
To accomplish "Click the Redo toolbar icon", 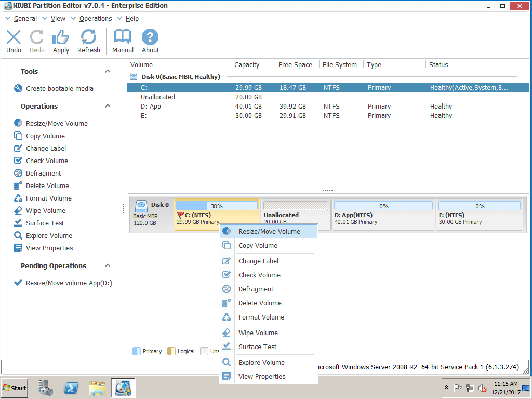I will pos(37,37).
